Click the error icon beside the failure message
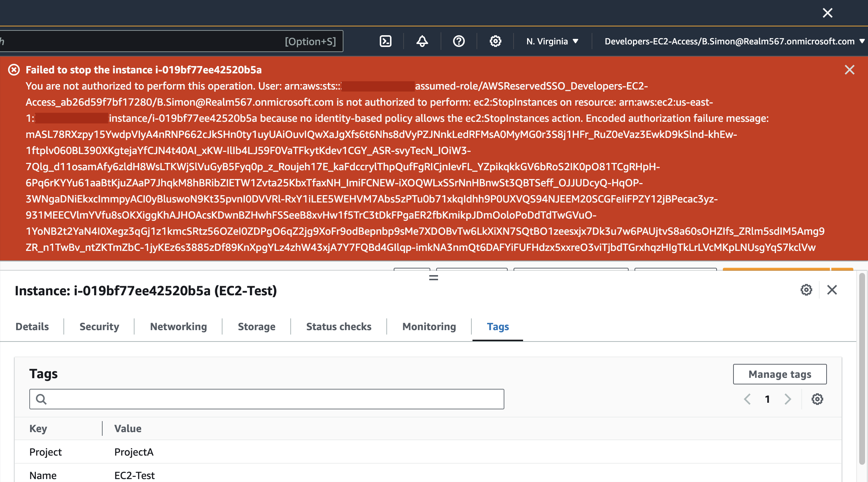The image size is (868, 482). (14, 70)
